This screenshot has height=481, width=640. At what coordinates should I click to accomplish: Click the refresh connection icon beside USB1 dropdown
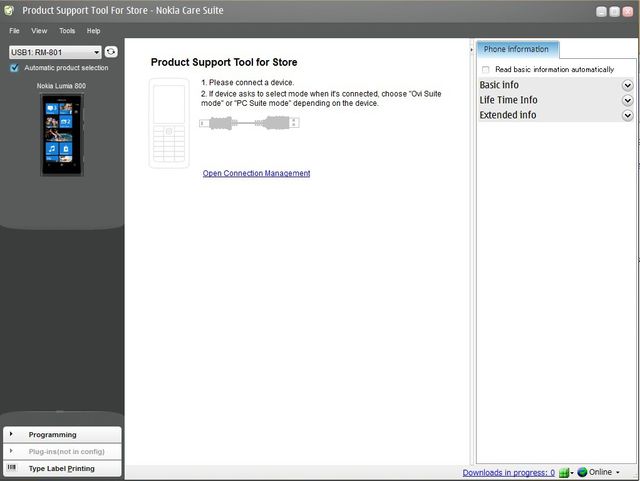pos(111,52)
